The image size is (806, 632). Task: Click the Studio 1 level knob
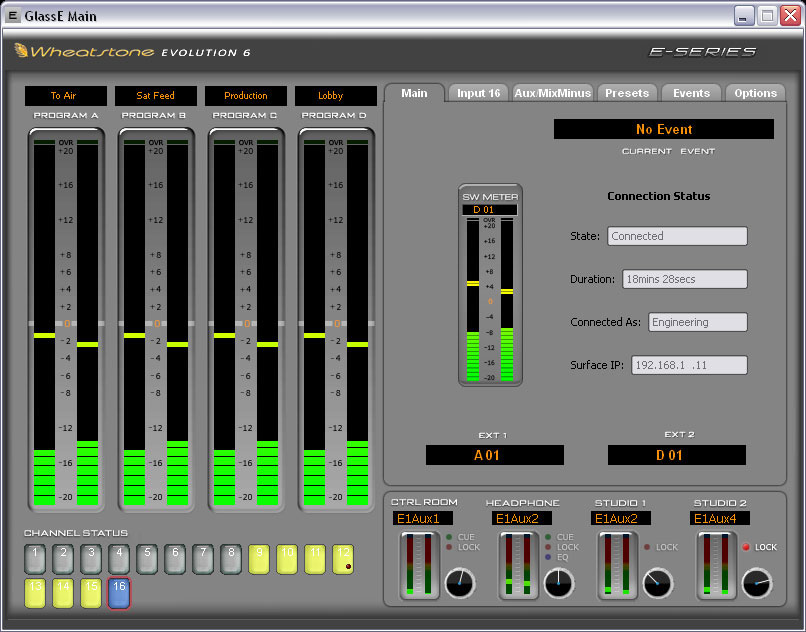coord(657,583)
